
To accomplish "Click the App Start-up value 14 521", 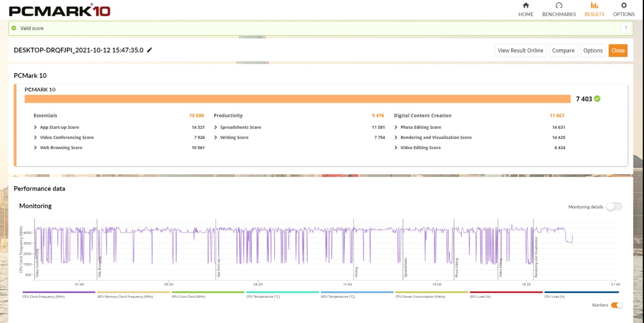I will (198, 127).
